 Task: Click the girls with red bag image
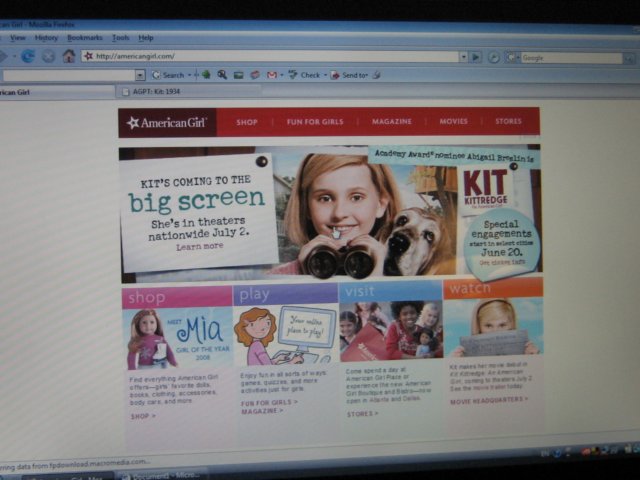(x=391, y=331)
